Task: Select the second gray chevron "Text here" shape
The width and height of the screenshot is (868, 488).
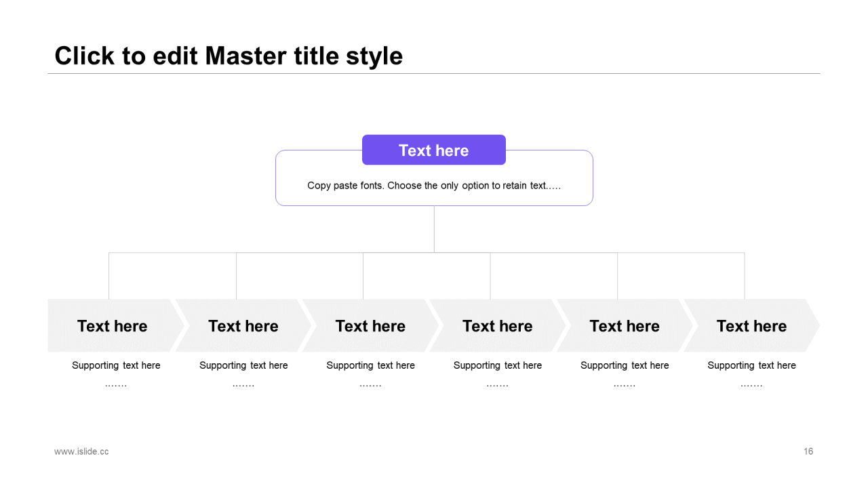Action: [243, 325]
